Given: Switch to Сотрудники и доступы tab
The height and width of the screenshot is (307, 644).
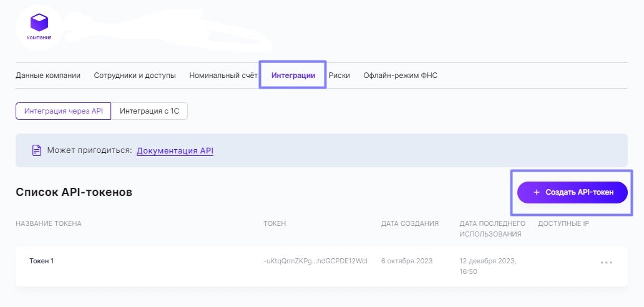Looking at the screenshot, I should (135, 76).
